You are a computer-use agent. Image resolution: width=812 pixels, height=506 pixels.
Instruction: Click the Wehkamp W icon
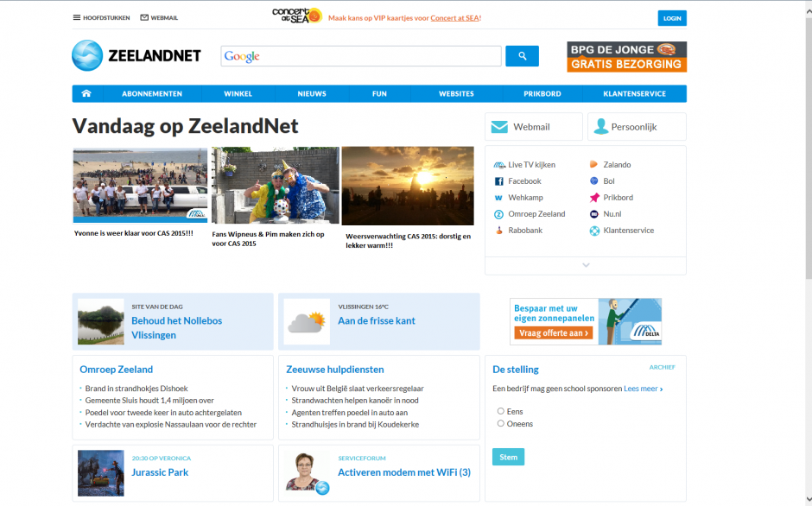[498, 198]
